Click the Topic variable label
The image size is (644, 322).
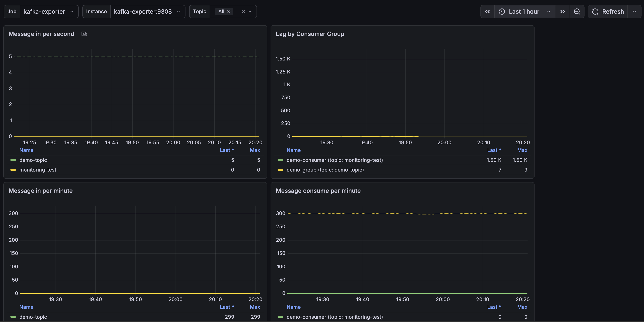[200, 12]
